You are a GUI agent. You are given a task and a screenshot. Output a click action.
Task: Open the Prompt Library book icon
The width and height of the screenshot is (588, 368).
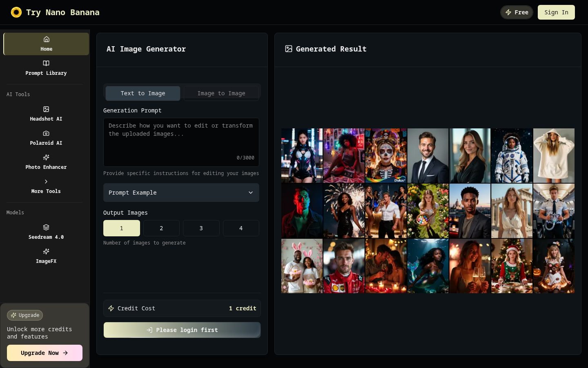(46, 63)
